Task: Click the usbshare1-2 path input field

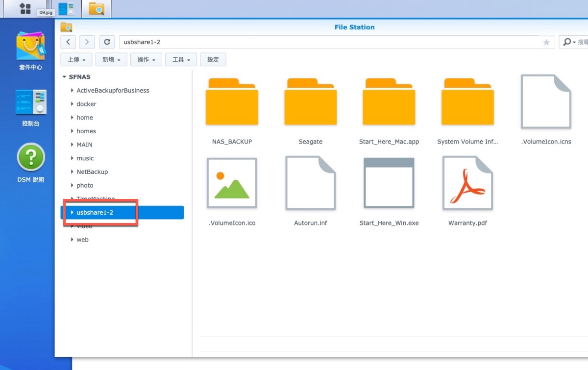Action: (328, 42)
